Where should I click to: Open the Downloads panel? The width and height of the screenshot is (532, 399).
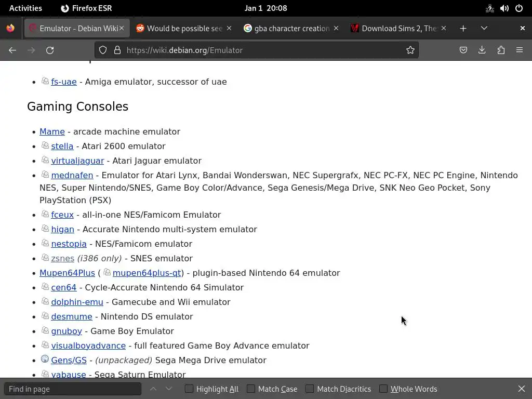click(x=482, y=50)
